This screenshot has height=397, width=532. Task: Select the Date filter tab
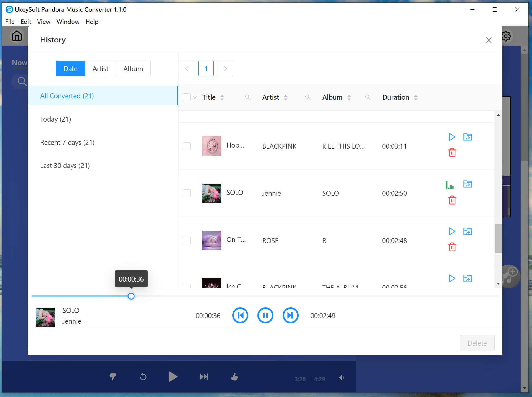coord(71,68)
